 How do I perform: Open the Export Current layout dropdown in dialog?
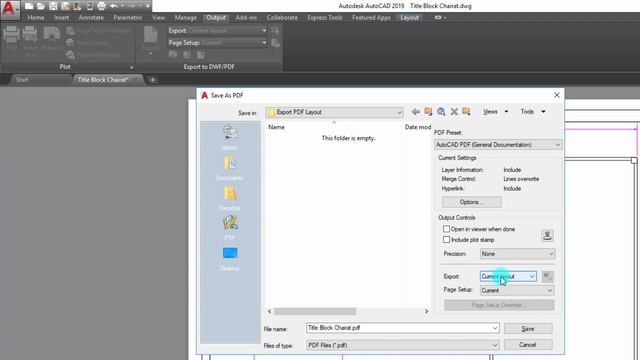tap(508, 276)
